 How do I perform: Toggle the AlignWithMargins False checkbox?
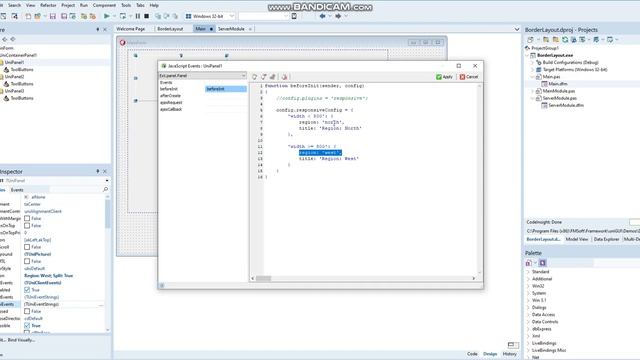tap(27, 218)
